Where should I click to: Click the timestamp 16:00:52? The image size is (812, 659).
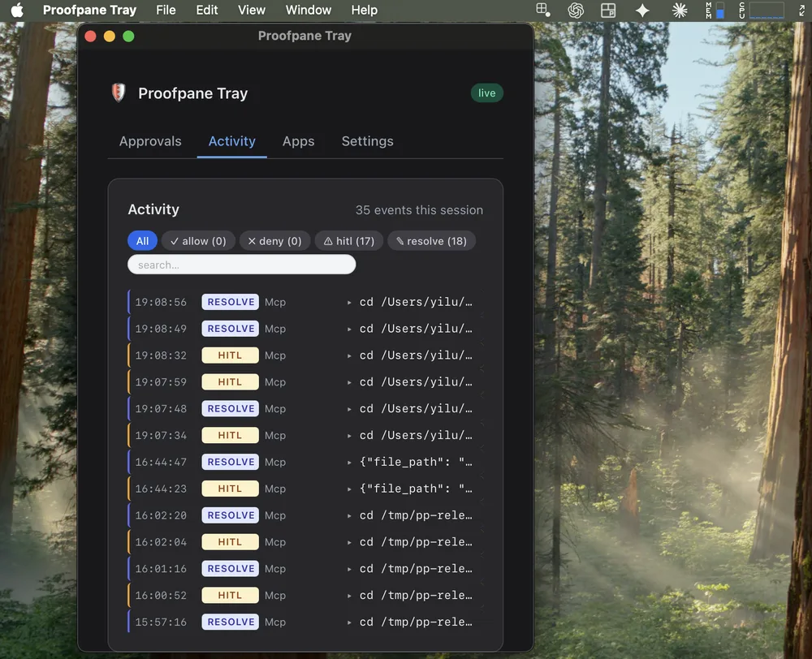(161, 595)
